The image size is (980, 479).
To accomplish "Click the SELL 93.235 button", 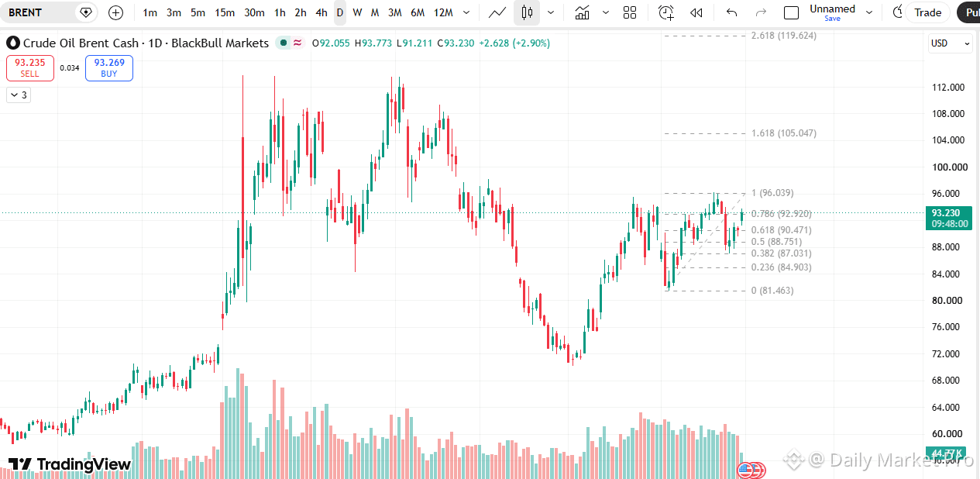I will [x=30, y=68].
